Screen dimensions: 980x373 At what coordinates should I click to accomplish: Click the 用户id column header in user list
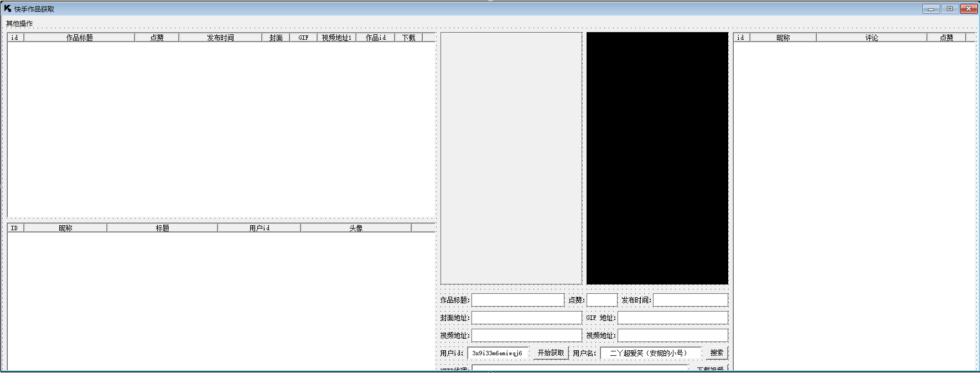pos(259,228)
